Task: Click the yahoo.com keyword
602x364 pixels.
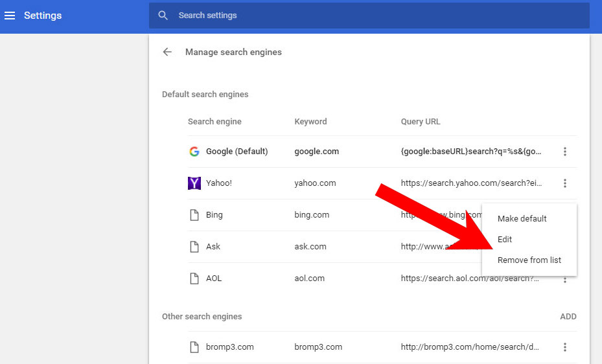Action: (315, 183)
